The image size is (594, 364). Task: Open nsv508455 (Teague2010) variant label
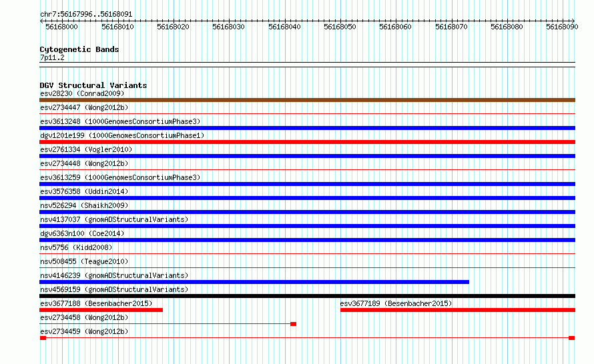84,261
